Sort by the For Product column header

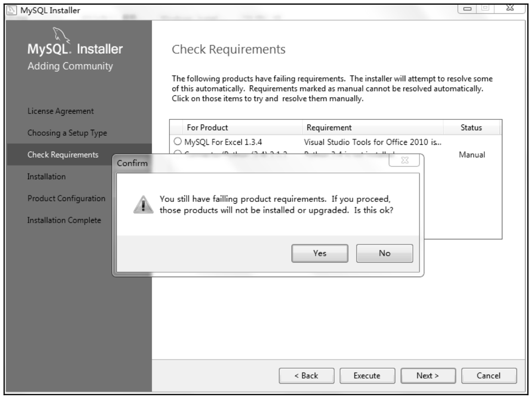point(207,128)
